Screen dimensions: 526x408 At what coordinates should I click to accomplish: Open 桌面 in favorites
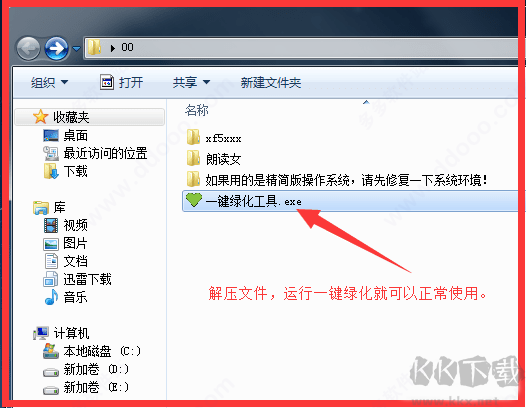click(66, 136)
